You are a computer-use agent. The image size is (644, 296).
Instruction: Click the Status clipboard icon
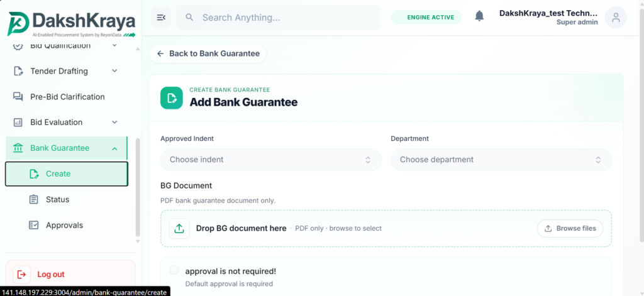(34, 199)
